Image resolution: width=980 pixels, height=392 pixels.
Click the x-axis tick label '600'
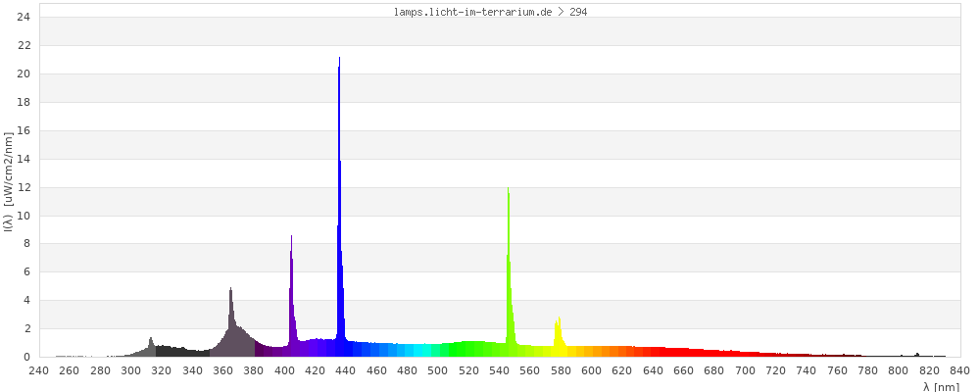tap(591, 370)
